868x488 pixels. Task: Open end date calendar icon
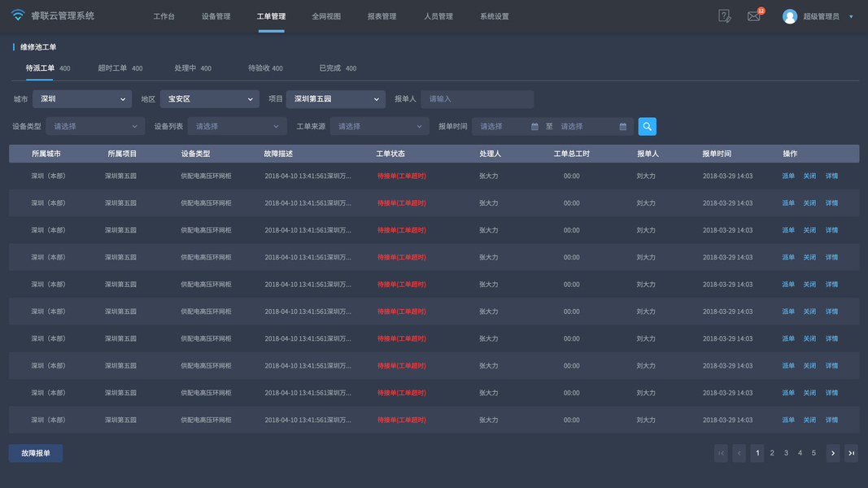tap(623, 127)
